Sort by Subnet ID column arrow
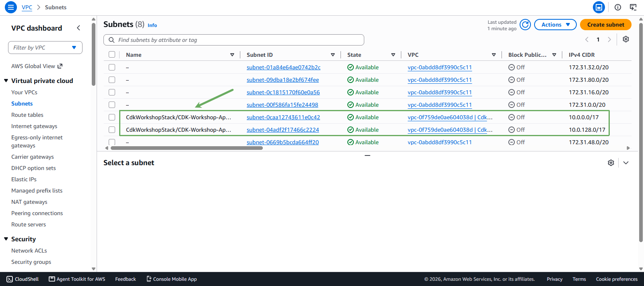The image size is (644, 286). (x=333, y=55)
